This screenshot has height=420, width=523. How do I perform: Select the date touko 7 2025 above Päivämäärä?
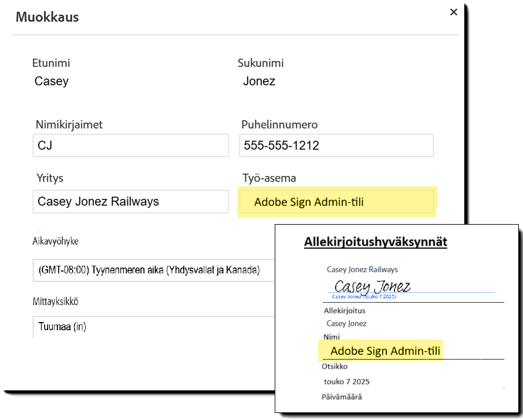(x=346, y=382)
